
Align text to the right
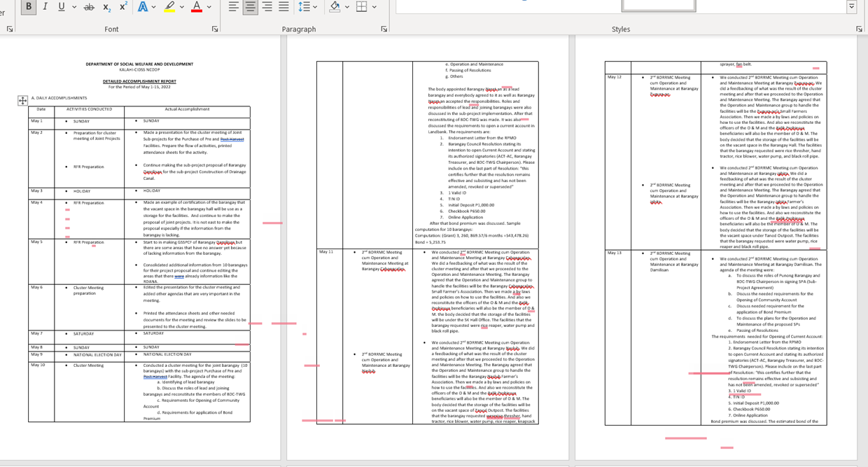267,6
